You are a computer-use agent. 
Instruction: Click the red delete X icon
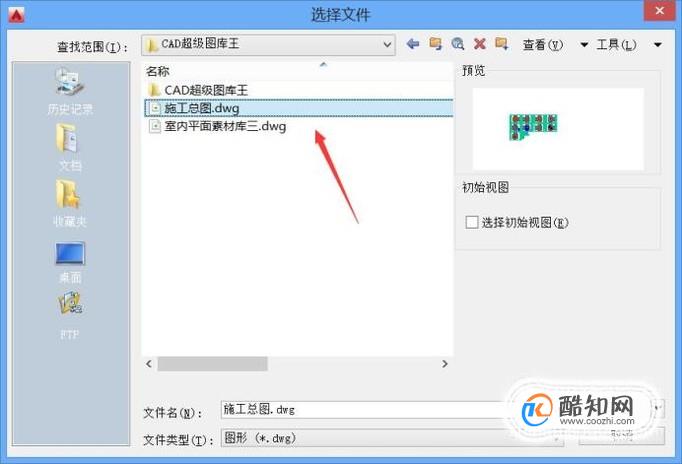click(480, 44)
